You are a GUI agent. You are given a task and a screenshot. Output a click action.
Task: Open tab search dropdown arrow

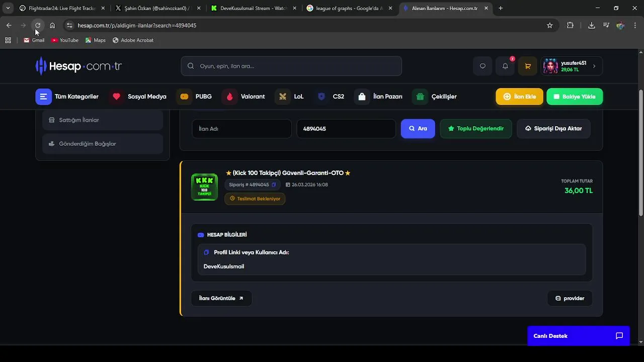8,9
